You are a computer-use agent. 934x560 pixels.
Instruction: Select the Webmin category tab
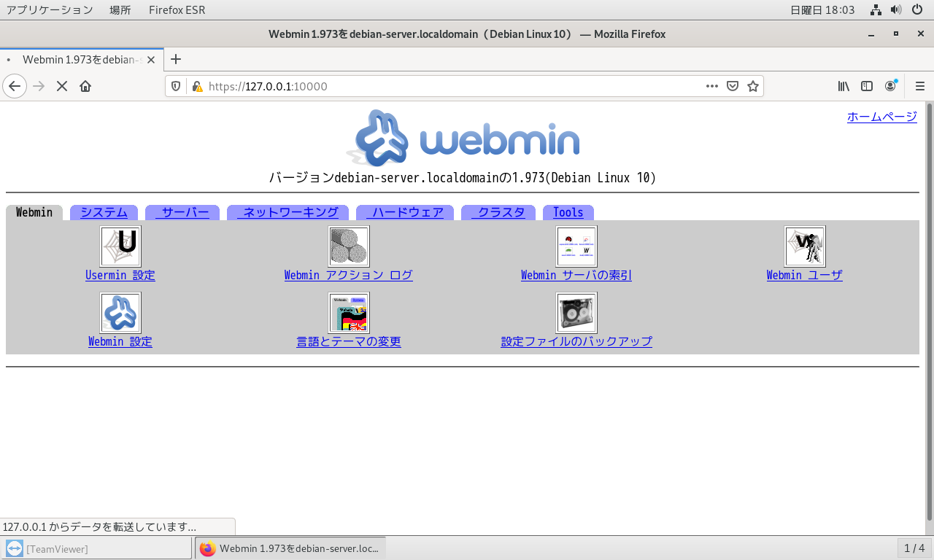[34, 212]
